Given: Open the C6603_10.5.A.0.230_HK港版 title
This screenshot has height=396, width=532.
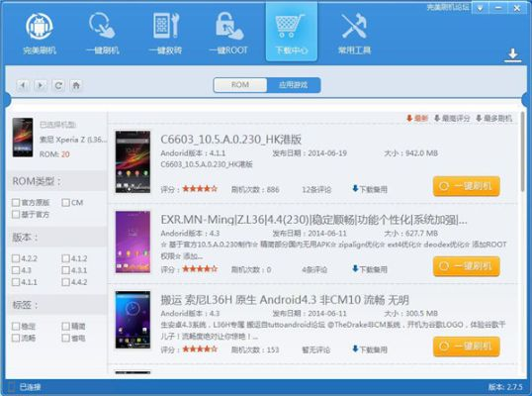Looking at the screenshot, I should tap(231, 140).
